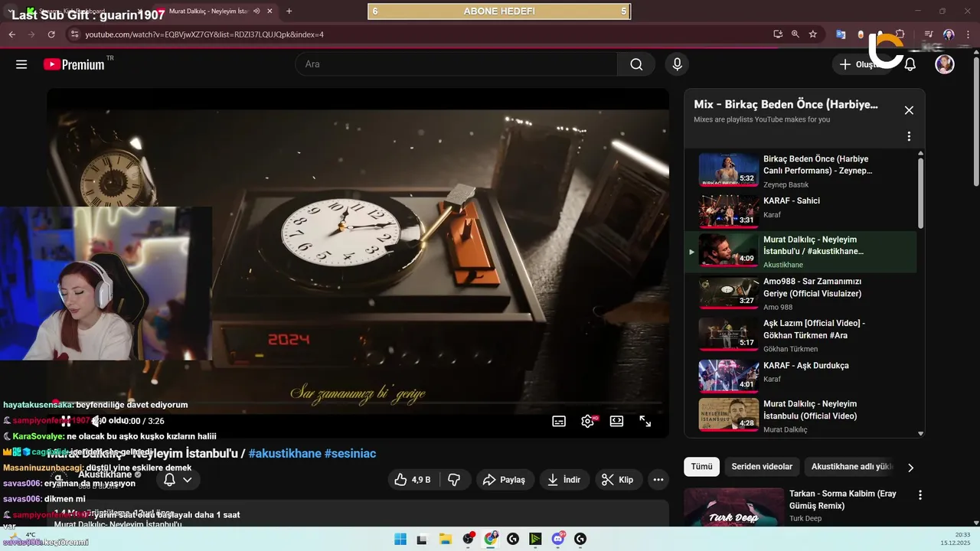
Task: Open Mix playlist three-dot options
Action: [x=909, y=136]
